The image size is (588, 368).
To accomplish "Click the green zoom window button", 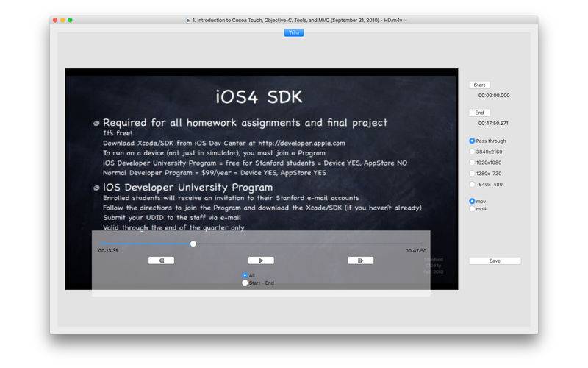I will (x=70, y=20).
